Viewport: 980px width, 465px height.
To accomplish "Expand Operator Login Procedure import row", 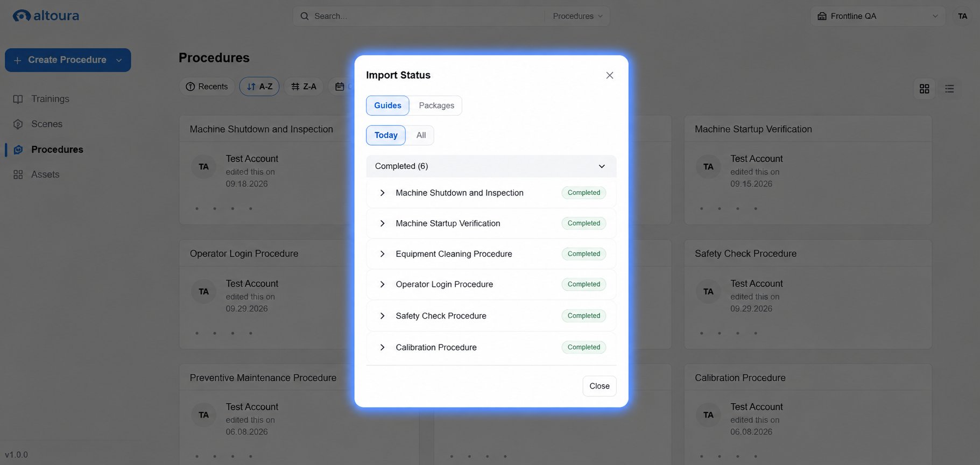I will coord(382,284).
